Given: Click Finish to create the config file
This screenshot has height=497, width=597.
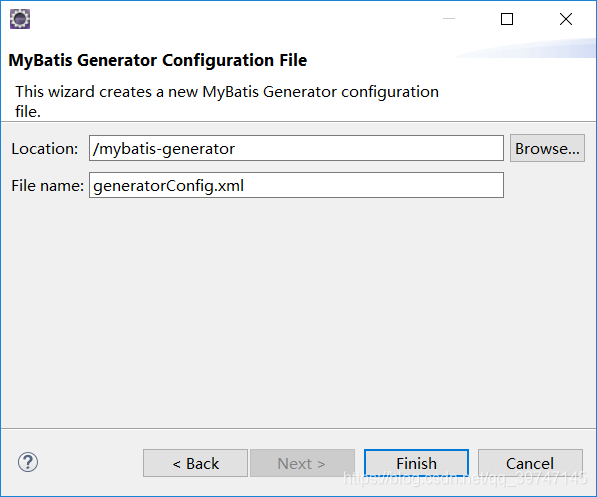Looking at the screenshot, I should click(x=416, y=463).
